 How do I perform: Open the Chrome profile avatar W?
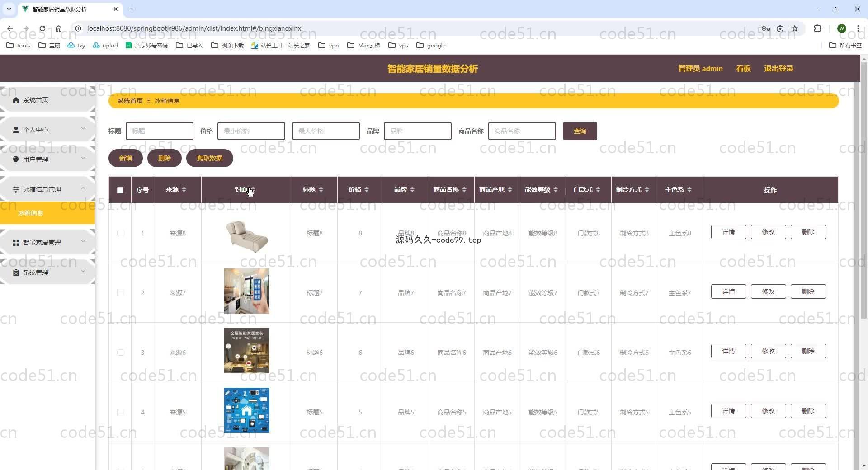(x=841, y=28)
